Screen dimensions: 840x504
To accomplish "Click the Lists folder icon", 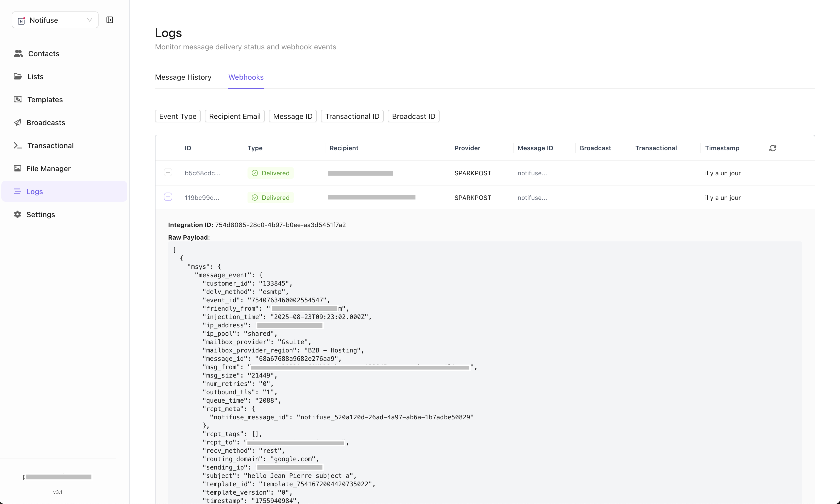I will click(18, 76).
